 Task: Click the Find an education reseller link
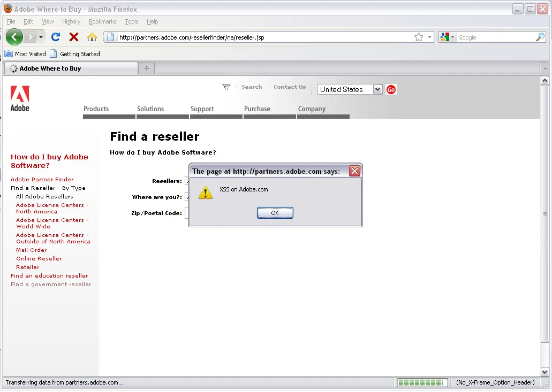click(49, 276)
